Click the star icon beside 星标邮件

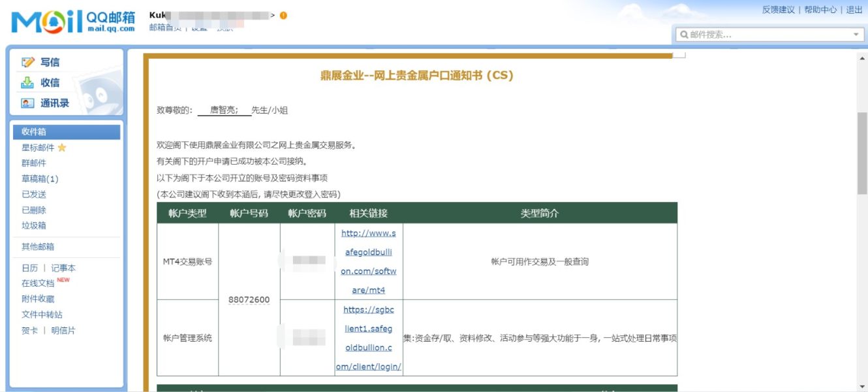point(62,148)
